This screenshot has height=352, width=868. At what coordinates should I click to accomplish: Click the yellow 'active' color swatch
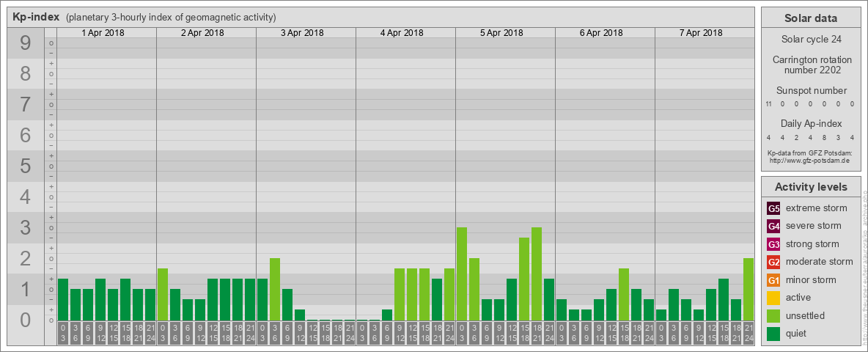click(x=774, y=298)
